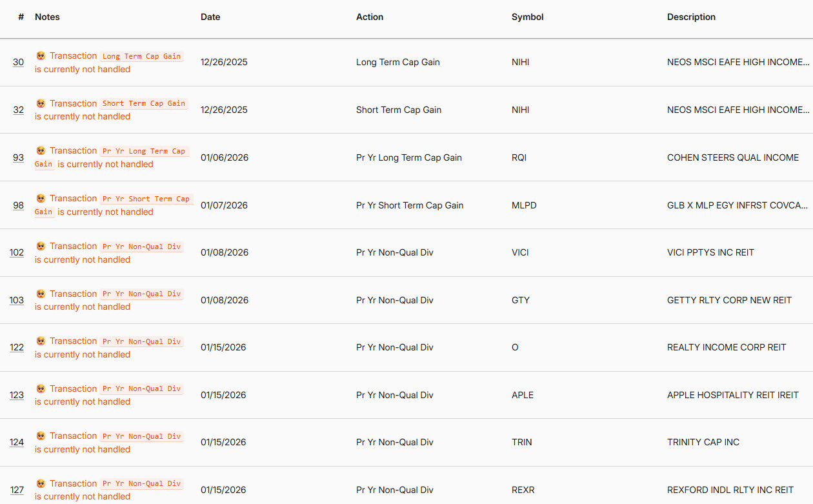Click the warning emoji in row 122
This screenshot has width=813, height=504.
[x=41, y=341]
